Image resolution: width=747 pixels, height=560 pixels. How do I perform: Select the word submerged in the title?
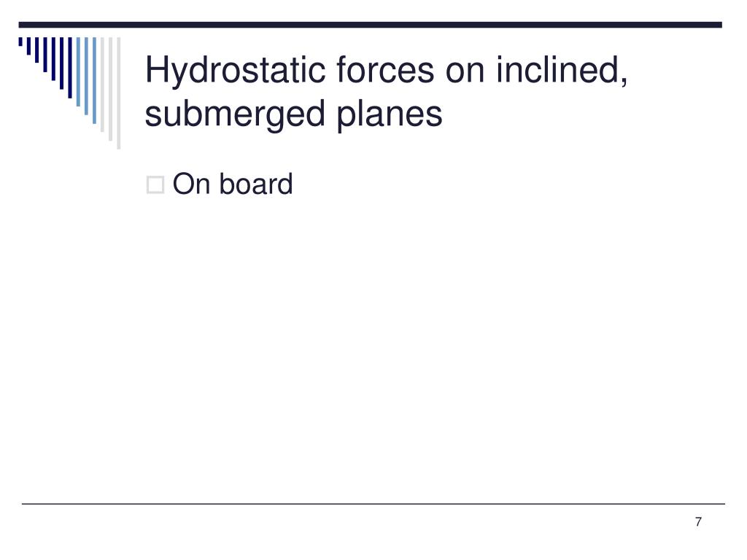235,114
